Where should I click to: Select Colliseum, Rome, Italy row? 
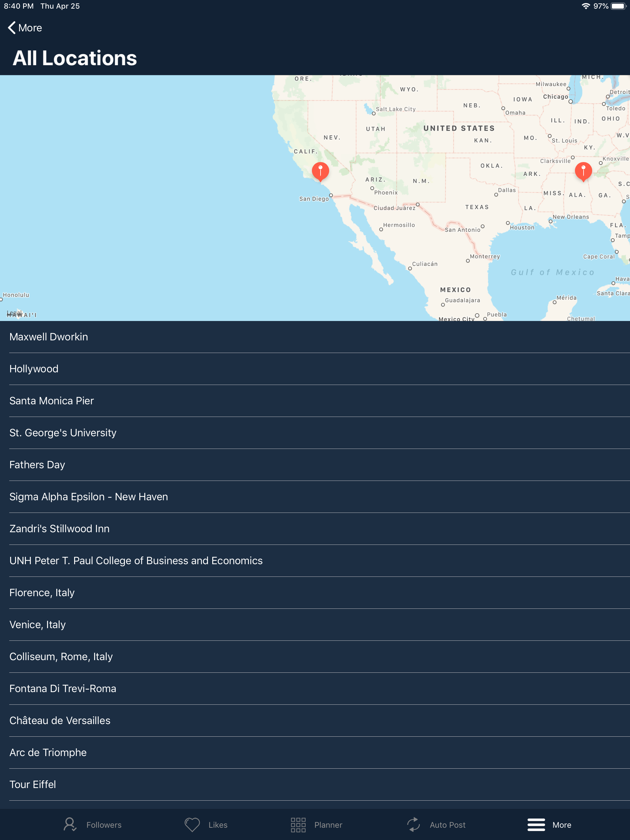coord(61,656)
